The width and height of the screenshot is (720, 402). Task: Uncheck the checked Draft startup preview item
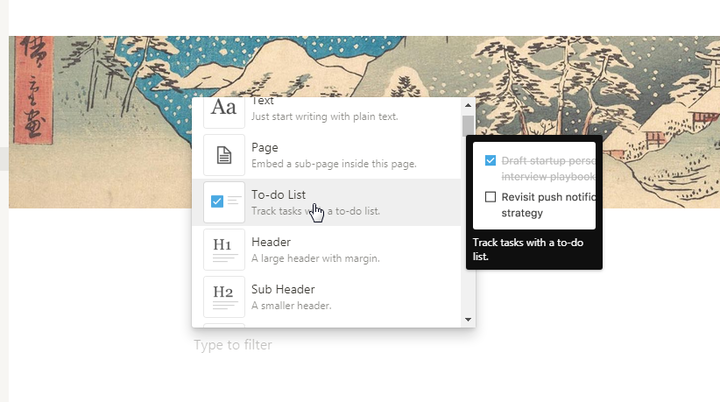(490, 160)
